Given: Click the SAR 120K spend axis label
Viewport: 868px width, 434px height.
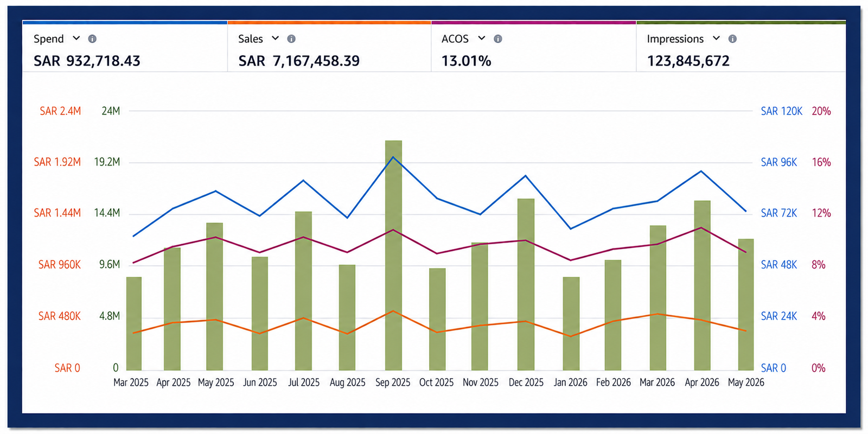Looking at the screenshot, I should 782,111.
